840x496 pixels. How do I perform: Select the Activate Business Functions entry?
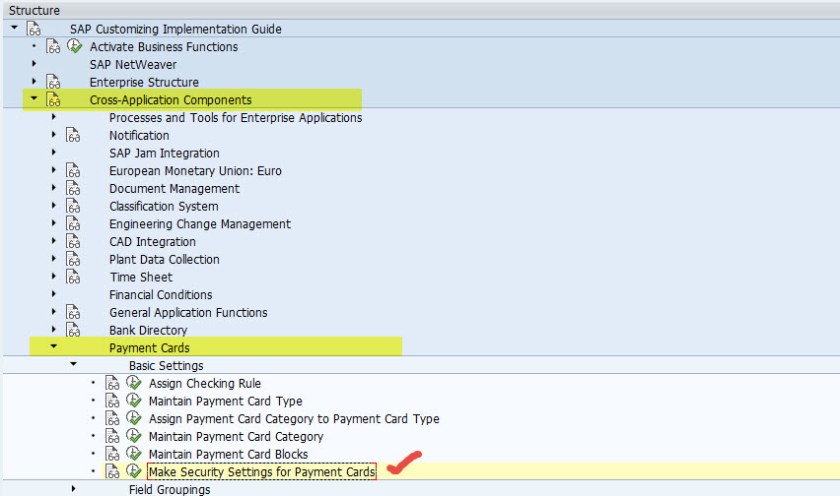click(x=163, y=47)
